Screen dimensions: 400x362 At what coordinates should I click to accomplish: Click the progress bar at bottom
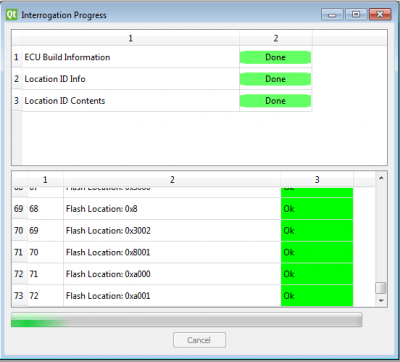186,320
